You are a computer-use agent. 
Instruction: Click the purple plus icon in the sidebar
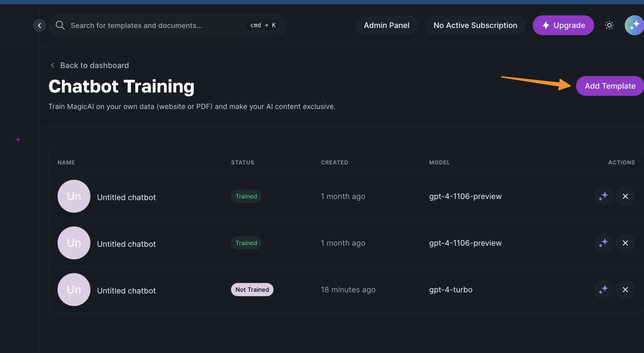tap(18, 139)
